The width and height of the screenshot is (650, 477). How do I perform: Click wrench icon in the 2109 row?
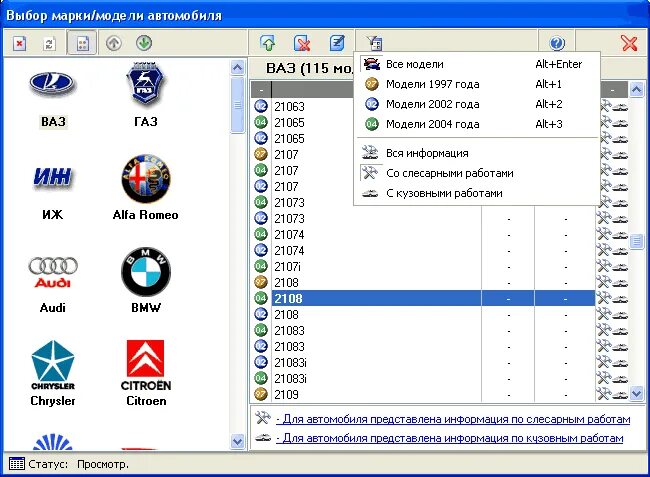click(x=604, y=394)
